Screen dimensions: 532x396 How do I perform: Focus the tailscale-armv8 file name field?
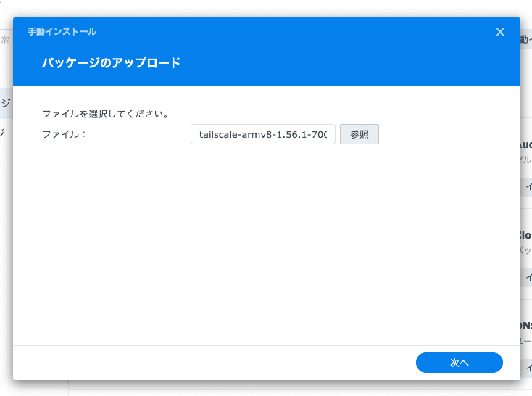(263, 134)
